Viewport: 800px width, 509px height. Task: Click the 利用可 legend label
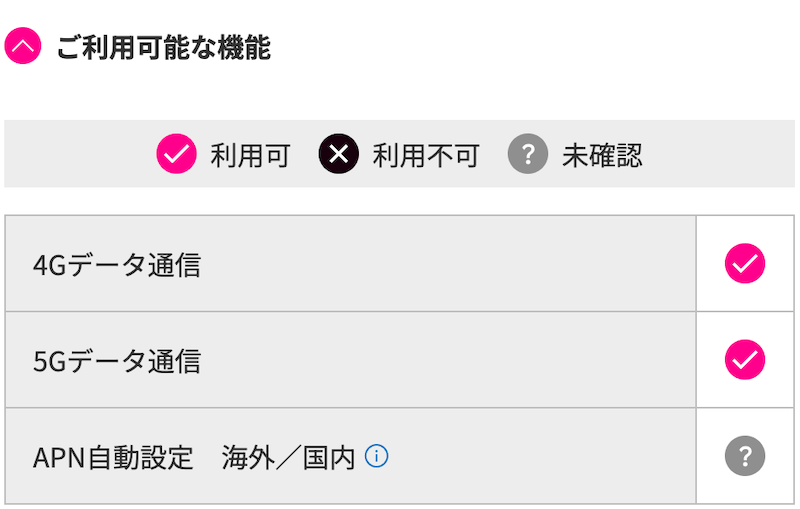pyautogui.click(x=251, y=156)
